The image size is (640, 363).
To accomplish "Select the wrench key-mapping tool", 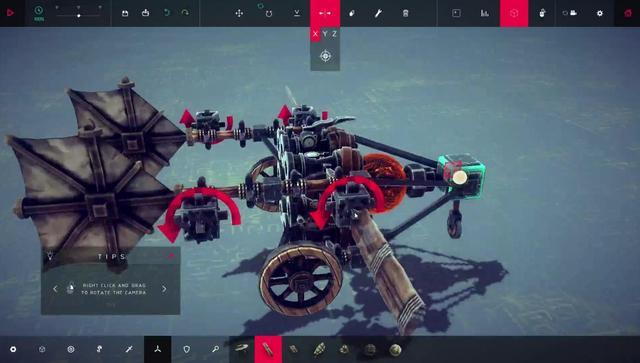I will point(378,13).
